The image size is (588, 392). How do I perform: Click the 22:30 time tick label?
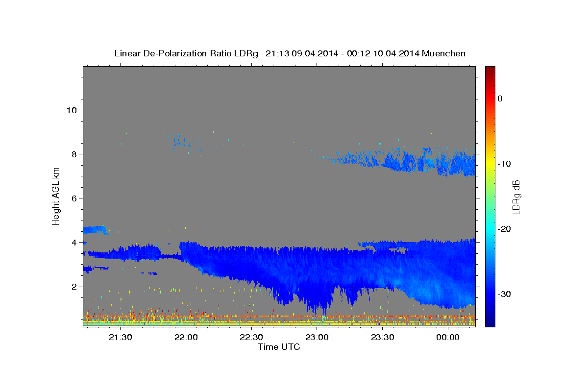point(251,337)
